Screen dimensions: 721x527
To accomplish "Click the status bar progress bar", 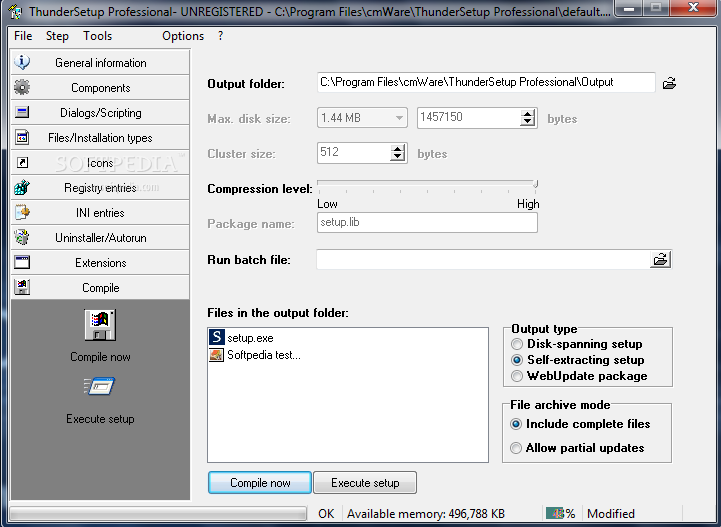I will coord(158,513).
